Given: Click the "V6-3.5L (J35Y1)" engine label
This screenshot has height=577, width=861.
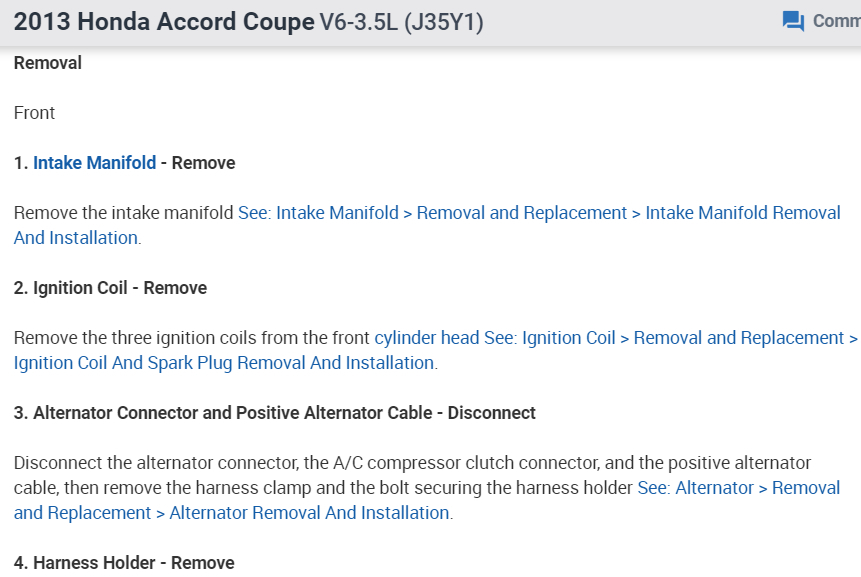Looking at the screenshot, I should 401,22.
